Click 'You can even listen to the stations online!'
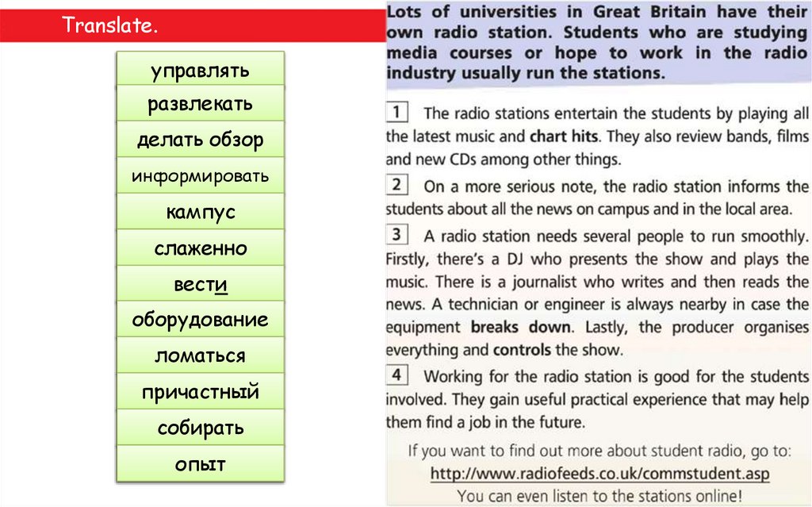Viewport: 812px width, 507px height. pyautogui.click(x=599, y=496)
